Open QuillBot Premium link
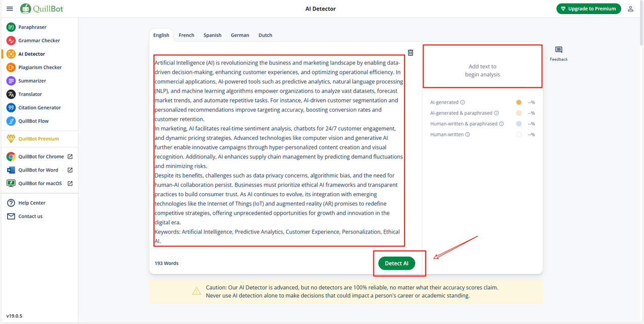 (39, 139)
